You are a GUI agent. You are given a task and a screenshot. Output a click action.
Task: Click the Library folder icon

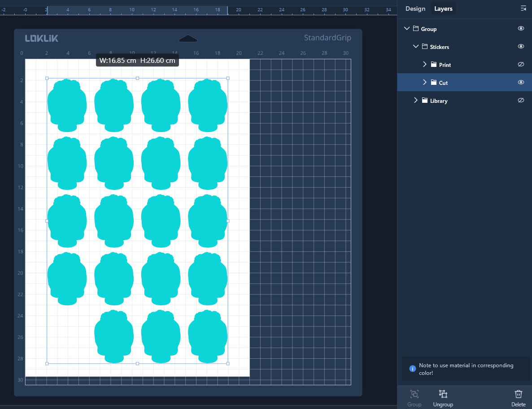pyautogui.click(x=425, y=101)
